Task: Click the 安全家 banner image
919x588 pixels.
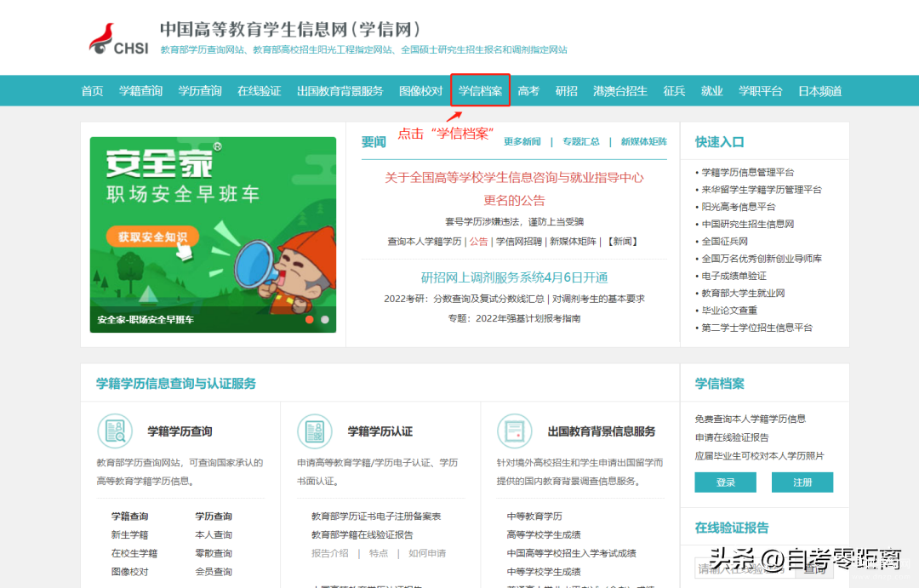Action: (x=213, y=235)
